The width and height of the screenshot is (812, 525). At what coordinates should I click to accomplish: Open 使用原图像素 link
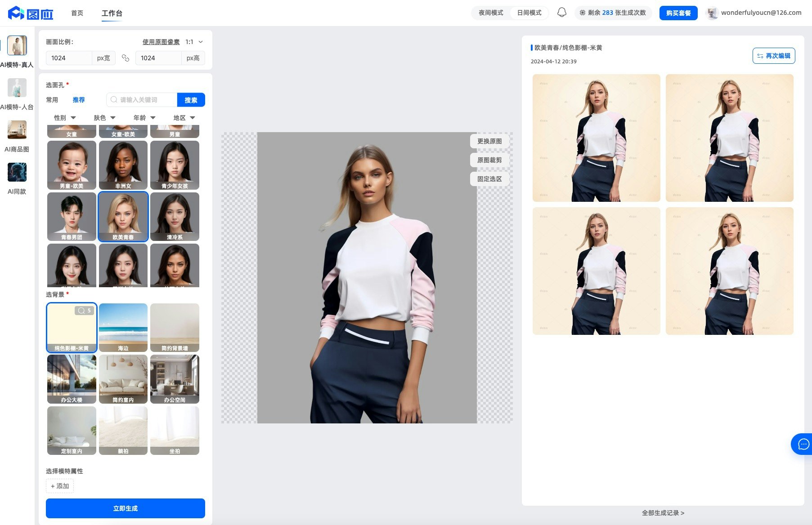(x=161, y=42)
